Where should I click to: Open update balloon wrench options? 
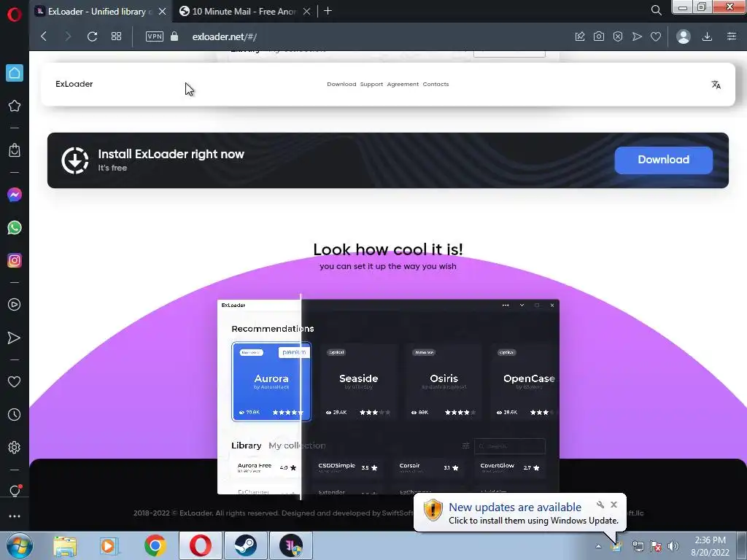tap(600, 505)
